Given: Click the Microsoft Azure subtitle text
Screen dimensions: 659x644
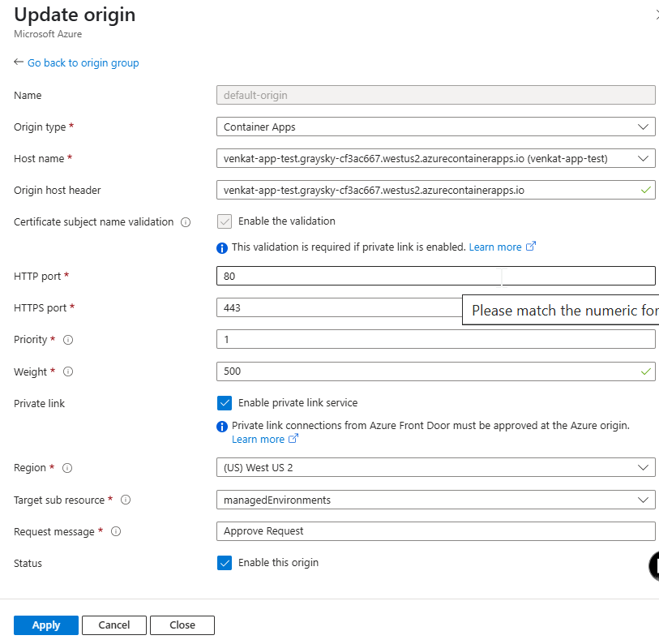Looking at the screenshot, I should pos(48,34).
